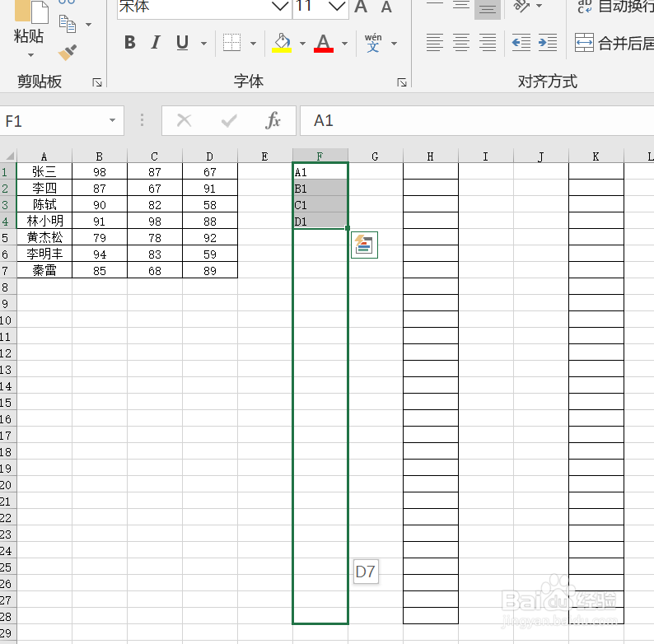Click Wrap Text button

click(614, 7)
